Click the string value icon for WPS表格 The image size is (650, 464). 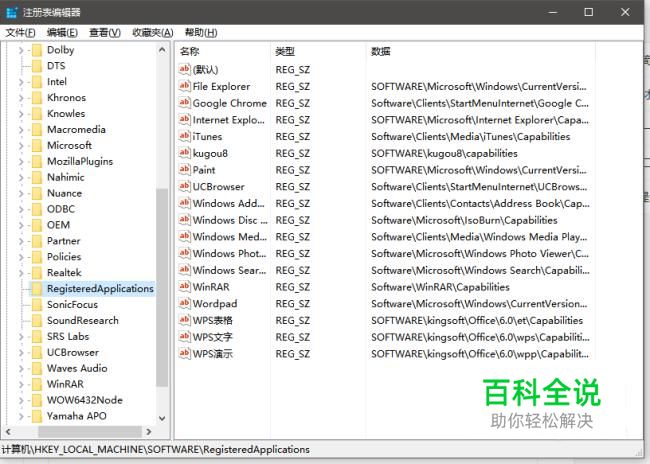pos(184,320)
